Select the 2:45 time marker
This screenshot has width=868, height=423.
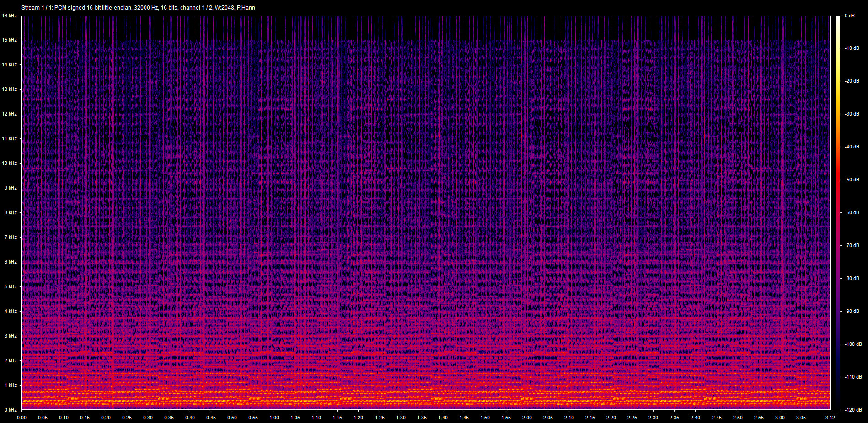pos(717,418)
